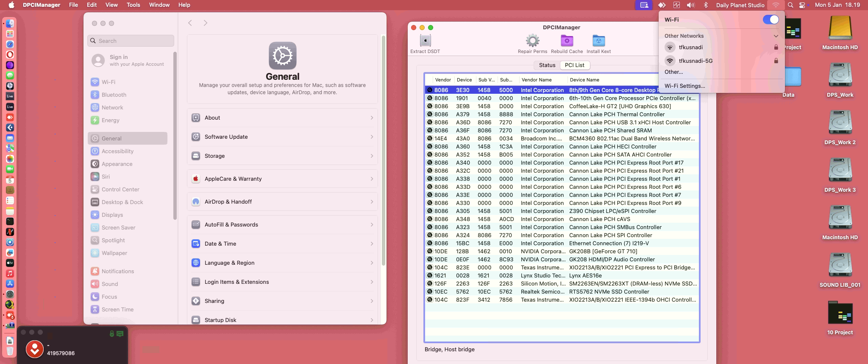This screenshot has height=364, width=868.
Task: Open the Date & Time row
Action: point(282,244)
